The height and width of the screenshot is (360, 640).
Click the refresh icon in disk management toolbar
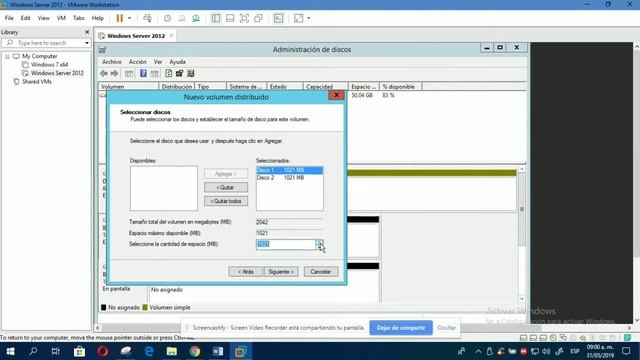(169, 73)
